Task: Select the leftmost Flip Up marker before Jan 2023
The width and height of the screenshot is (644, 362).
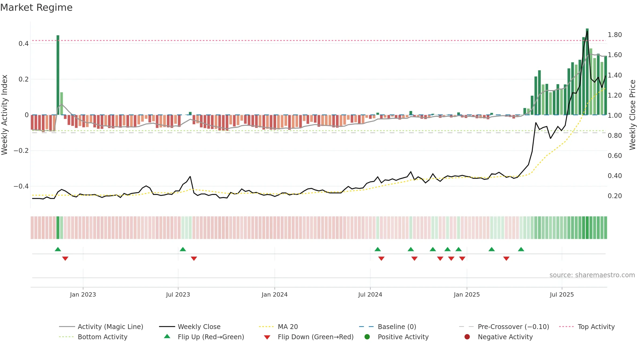Action: (58, 249)
